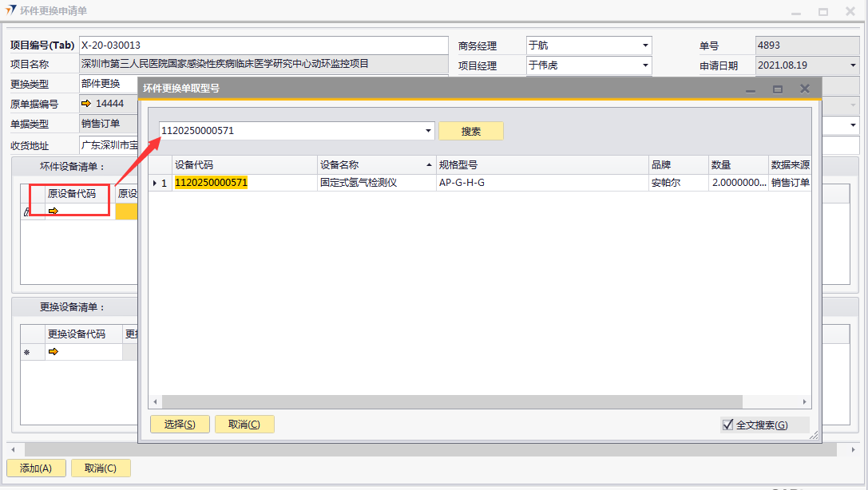Click the 项目编号 input field
Viewport: 868px width, 490px height.
(x=264, y=45)
